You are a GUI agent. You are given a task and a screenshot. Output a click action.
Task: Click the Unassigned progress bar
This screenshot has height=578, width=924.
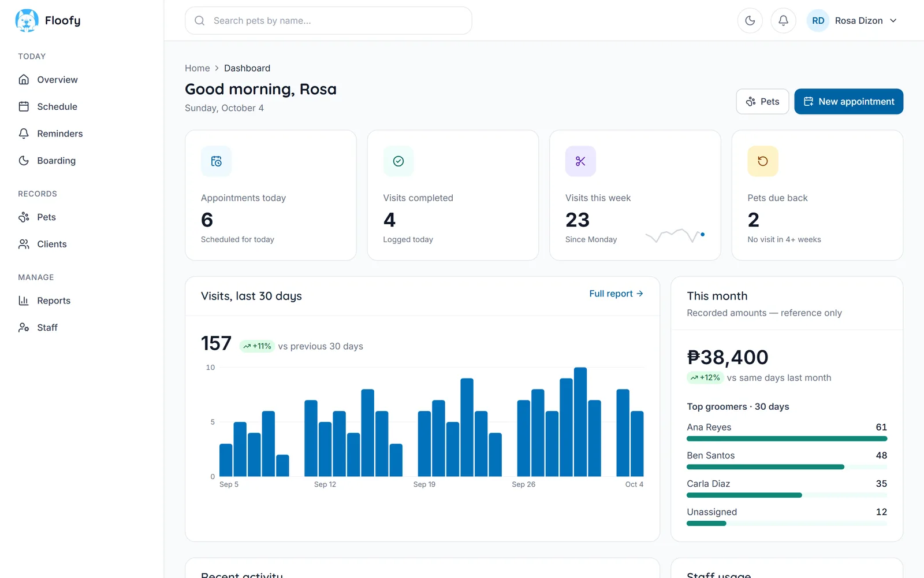787,524
